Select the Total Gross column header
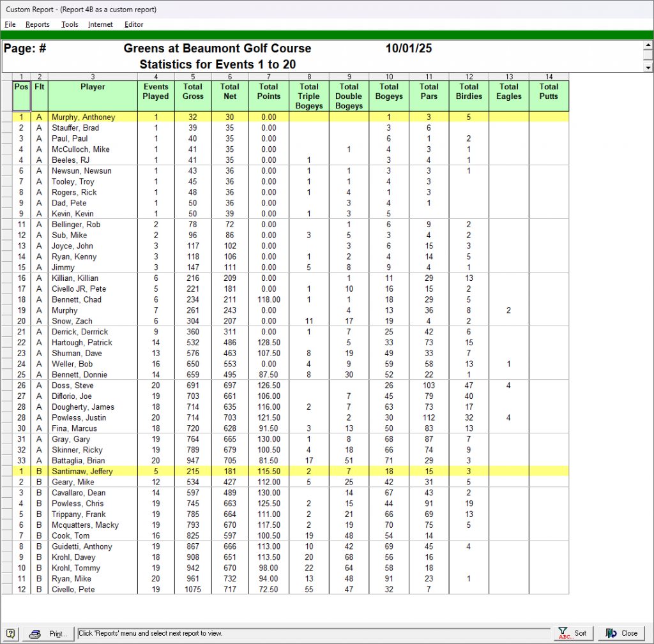This screenshot has width=654, height=644. [193, 92]
